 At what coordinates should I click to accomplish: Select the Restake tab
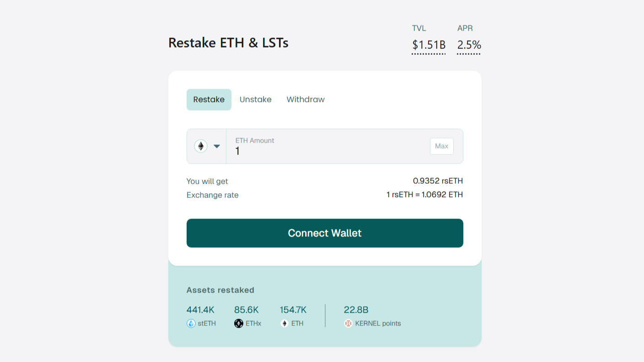[x=209, y=99]
